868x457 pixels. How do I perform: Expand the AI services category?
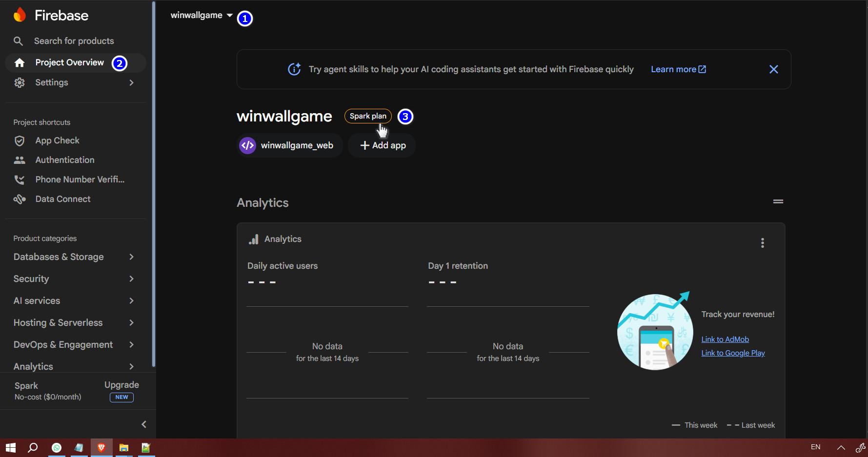(73, 301)
